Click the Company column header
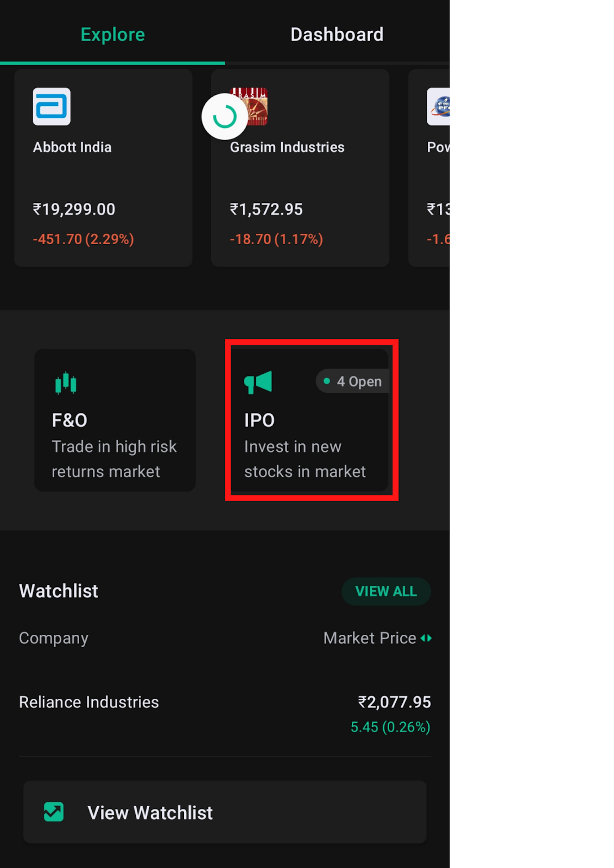Viewport: 614px width, 868px height. tap(54, 638)
